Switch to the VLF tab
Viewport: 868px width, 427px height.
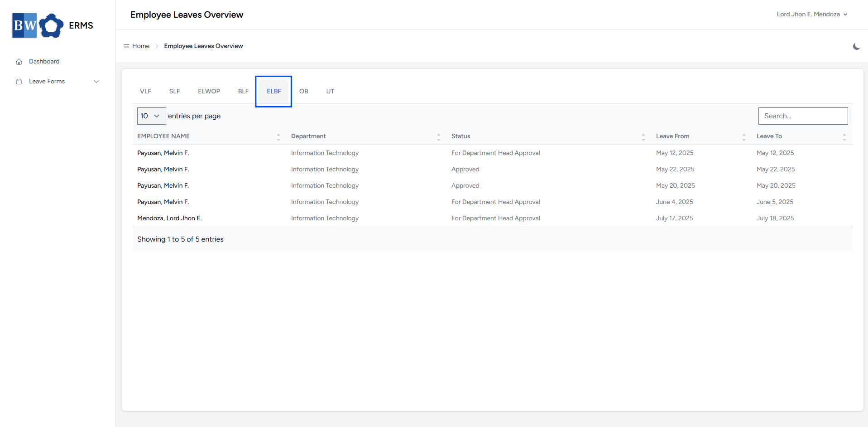pos(146,92)
